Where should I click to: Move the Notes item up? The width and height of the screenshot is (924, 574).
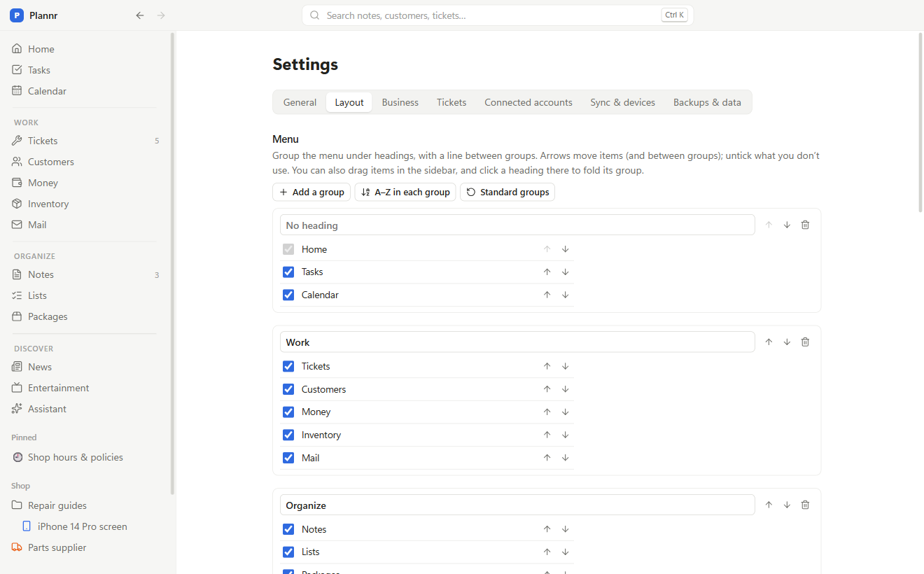coord(547,529)
